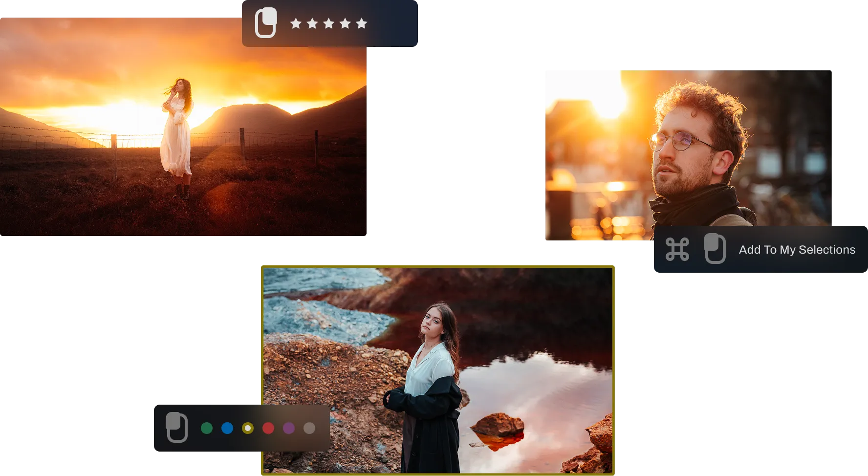Click the mouse icon next to Add To My Selections

715,249
